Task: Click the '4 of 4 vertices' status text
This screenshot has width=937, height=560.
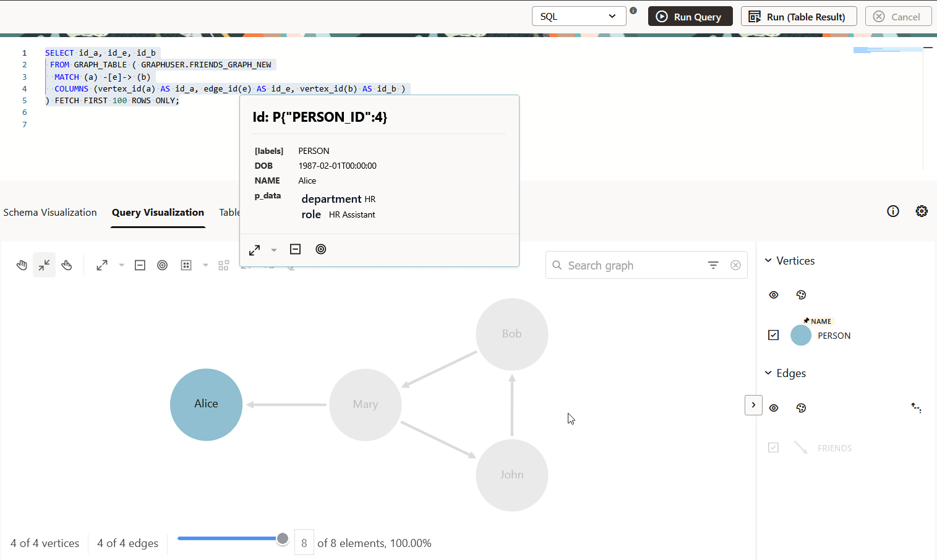Action: point(45,543)
